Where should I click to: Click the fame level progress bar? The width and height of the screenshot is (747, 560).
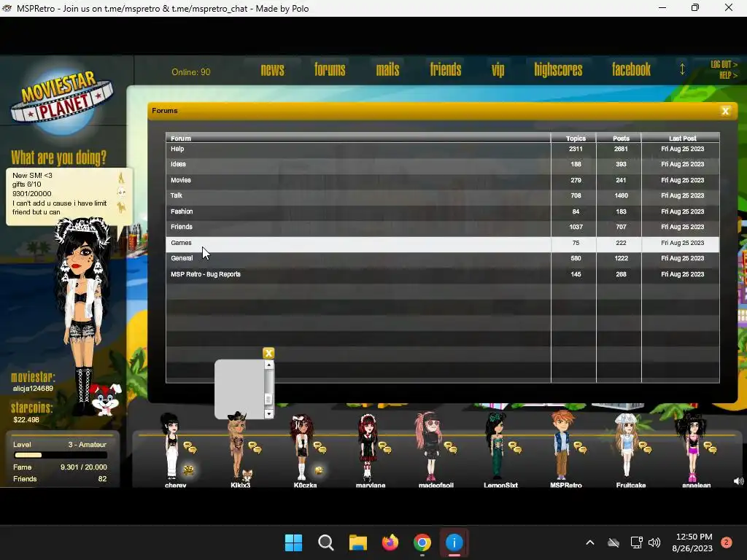(x=60, y=455)
